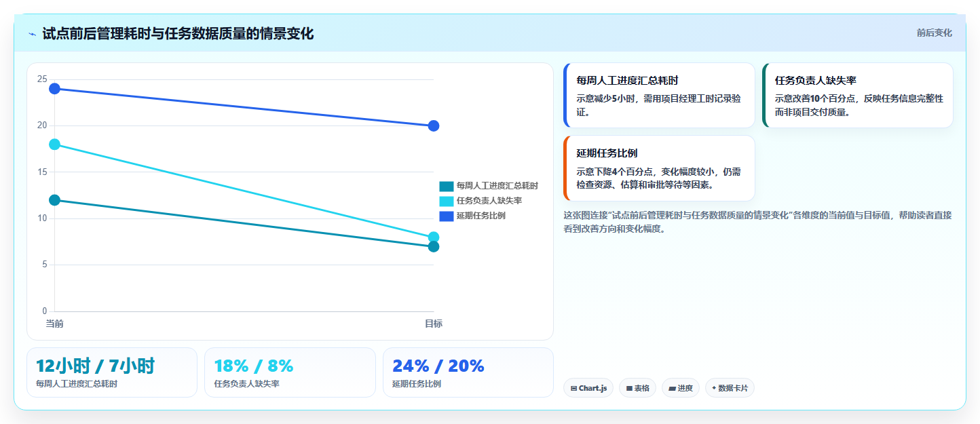This screenshot has width=980, height=424.
Task: Click legend label 每周人工进度汇总耗时
Action: coord(497,186)
